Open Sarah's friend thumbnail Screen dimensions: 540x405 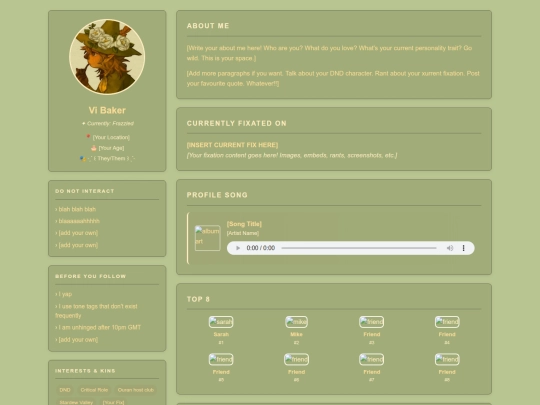(x=221, y=322)
